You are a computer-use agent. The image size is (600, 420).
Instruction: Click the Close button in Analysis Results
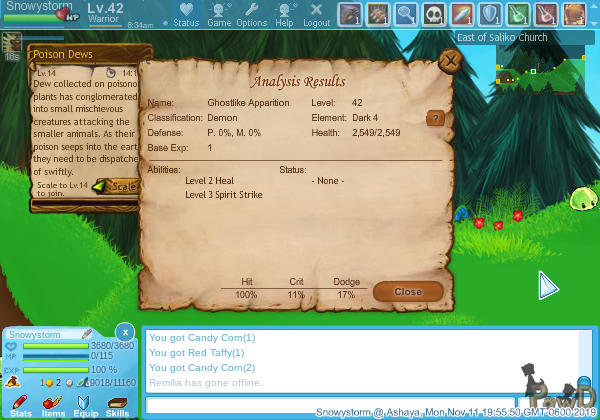(408, 292)
